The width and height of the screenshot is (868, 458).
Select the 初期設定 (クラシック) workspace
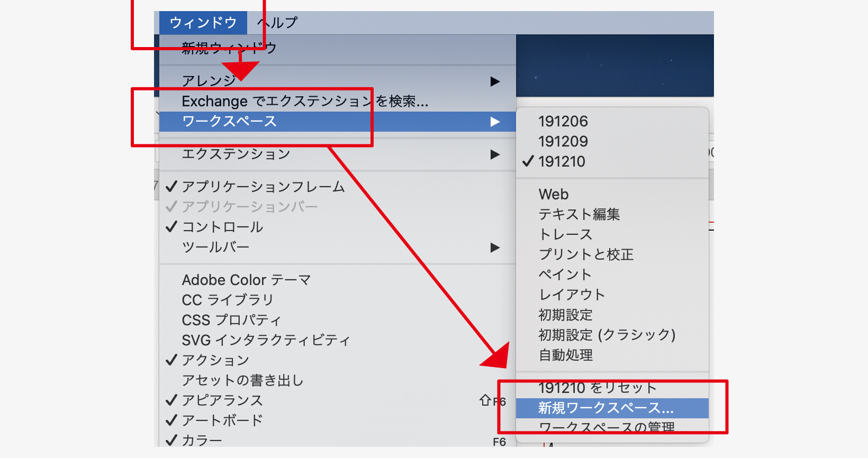click(607, 335)
